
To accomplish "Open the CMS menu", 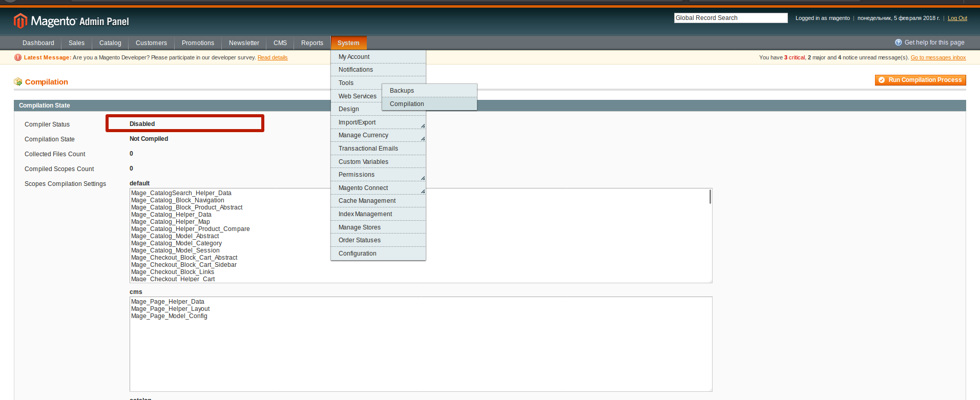I will 280,43.
